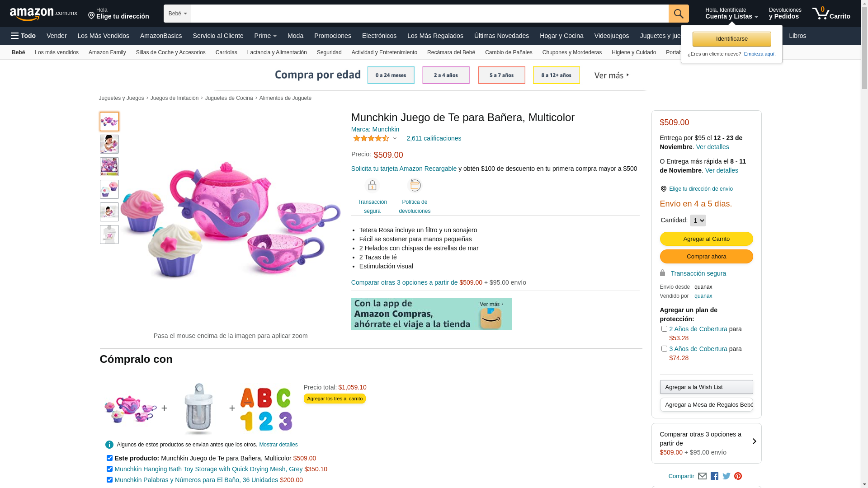Expand the Bebé search category dropdown

[x=177, y=14]
